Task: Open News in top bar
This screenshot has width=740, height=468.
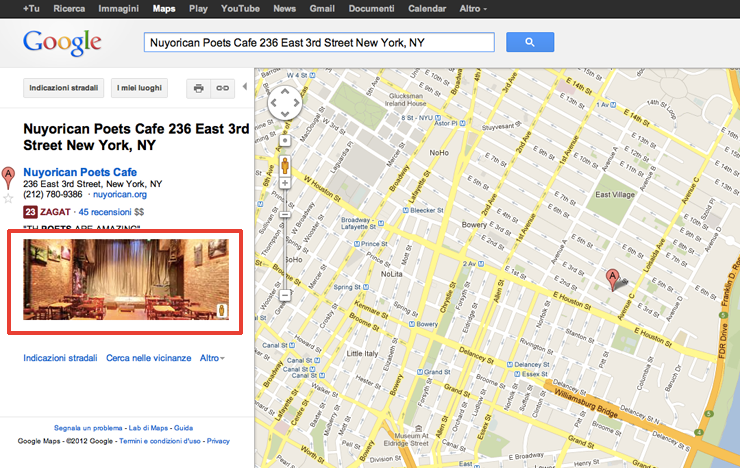Action: point(285,8)
